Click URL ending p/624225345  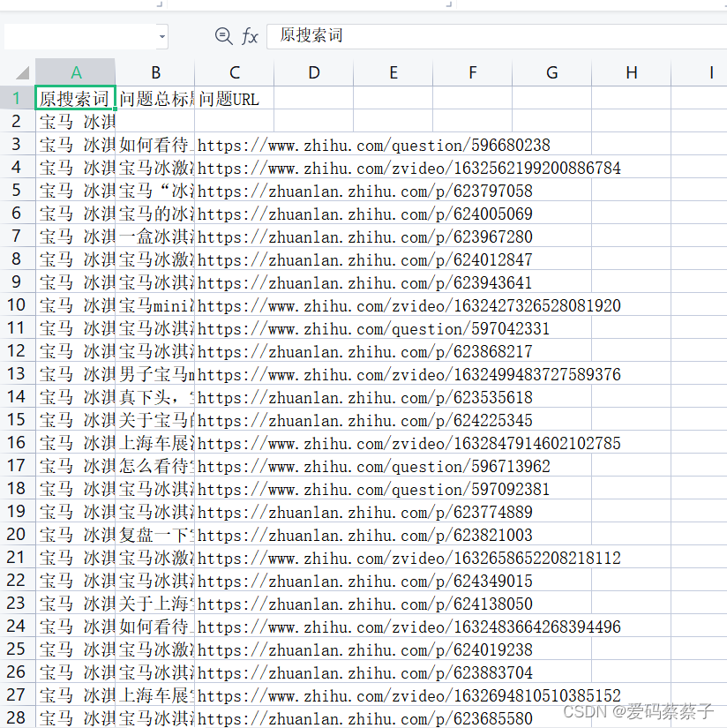coord(365,420)
